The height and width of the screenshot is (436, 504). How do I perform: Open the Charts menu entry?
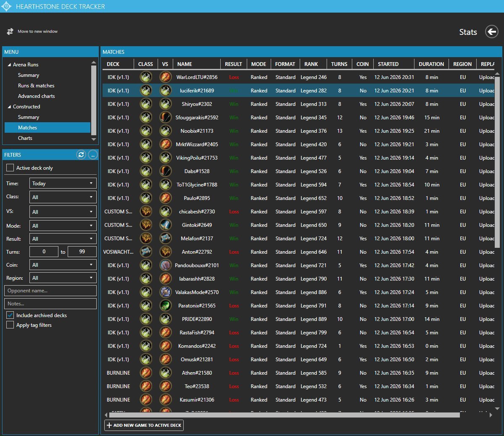25,138
